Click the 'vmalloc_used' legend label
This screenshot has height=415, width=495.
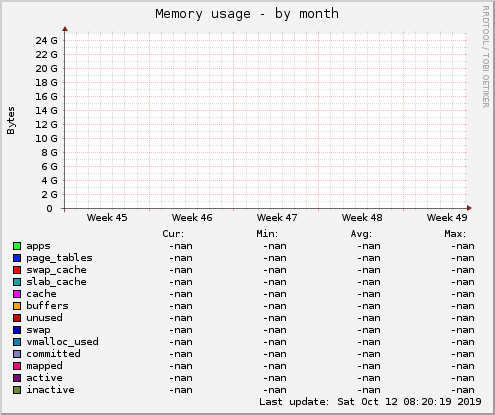[x=62, y=342]
